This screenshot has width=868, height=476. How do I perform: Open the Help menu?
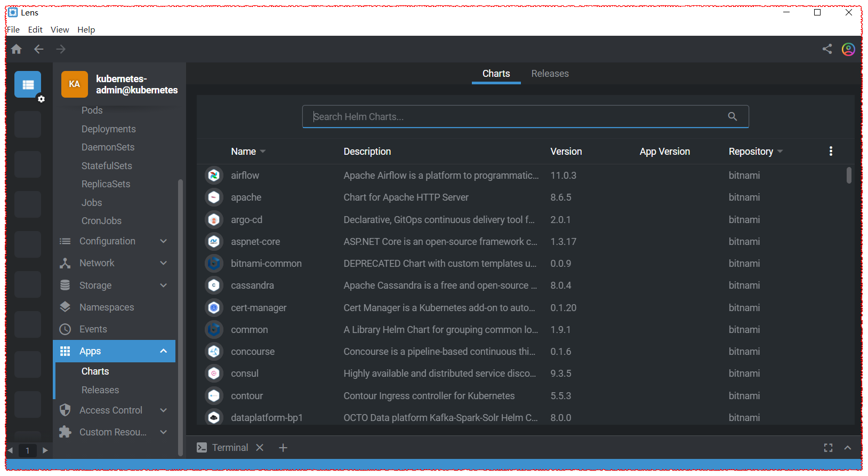(x=86, y=29)
